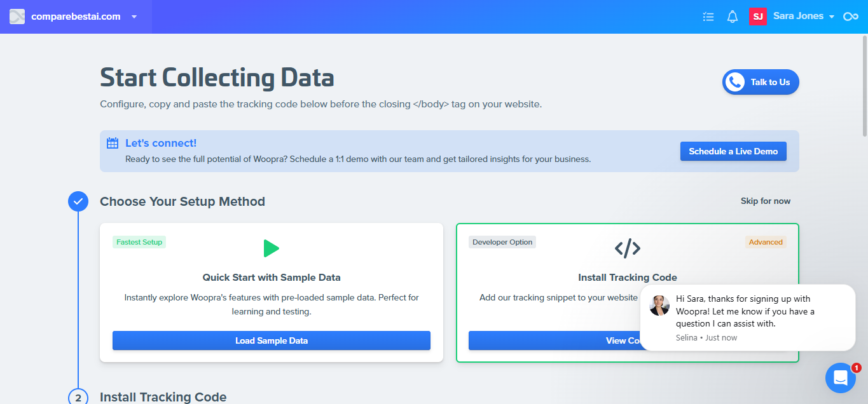Click the Quick Start with Sample Data title

point(272,277)
